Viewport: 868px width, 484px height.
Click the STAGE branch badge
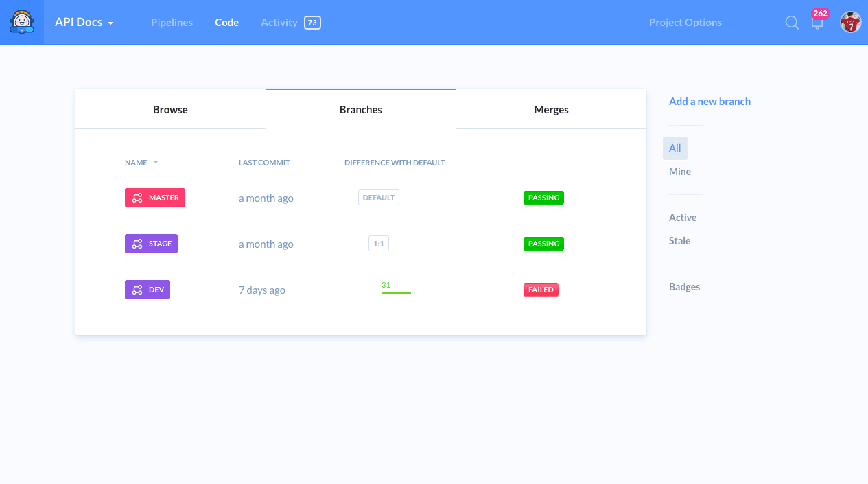(x=151, y=244)
